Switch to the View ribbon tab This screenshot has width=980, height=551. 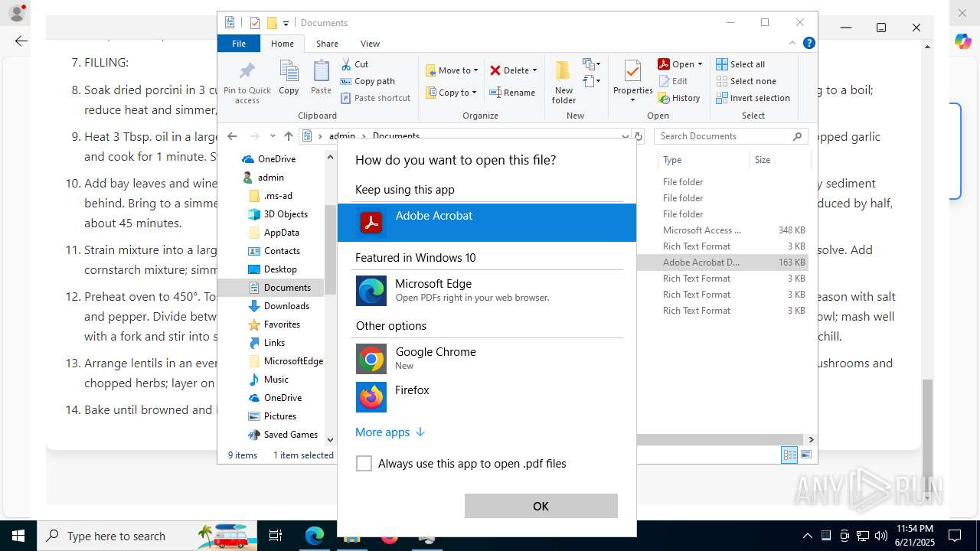click(370, 44)
